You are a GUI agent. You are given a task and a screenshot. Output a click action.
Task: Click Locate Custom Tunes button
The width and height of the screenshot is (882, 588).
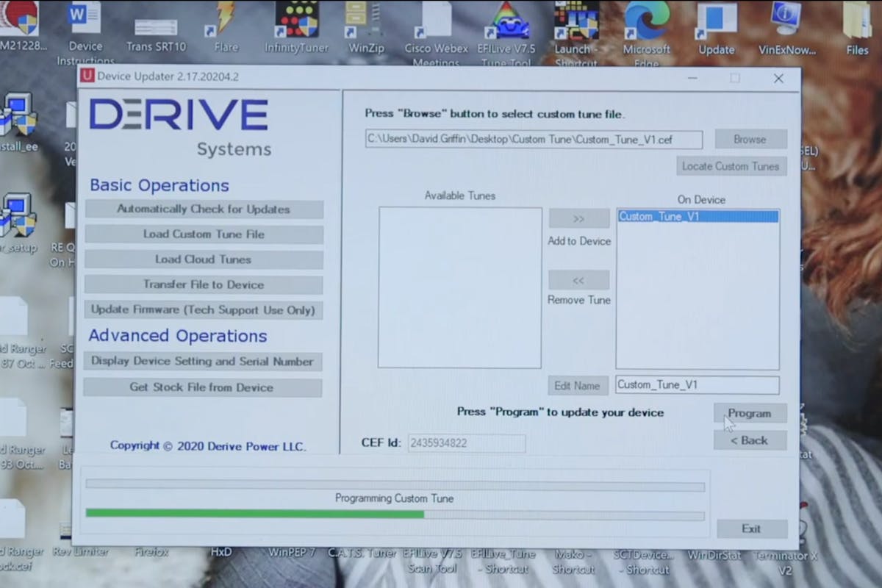(x=731, y=166)
